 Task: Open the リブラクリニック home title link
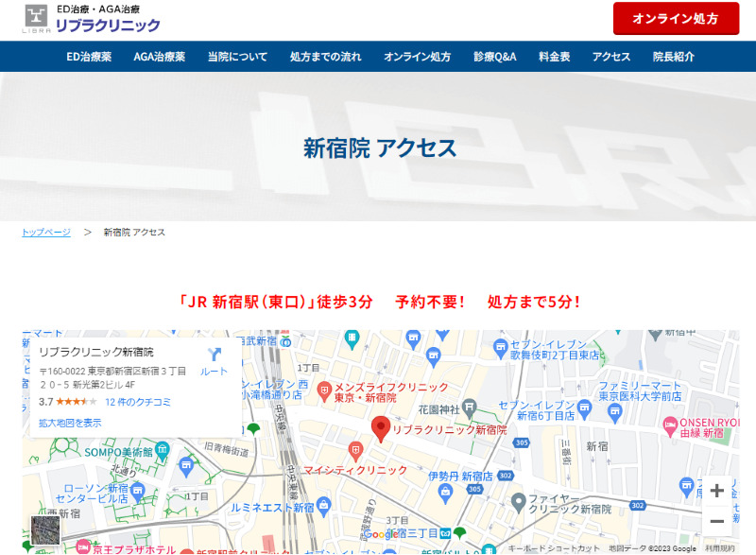coord(108,26)
